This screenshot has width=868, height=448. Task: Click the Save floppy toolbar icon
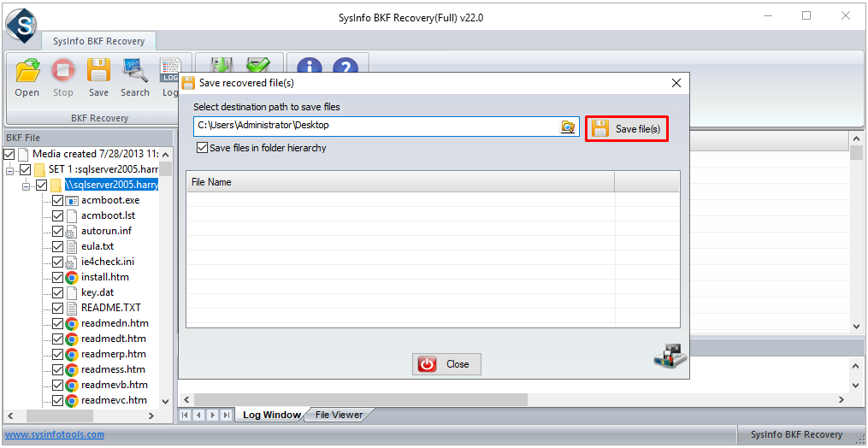pyautogui.click(x=98, y=70)
